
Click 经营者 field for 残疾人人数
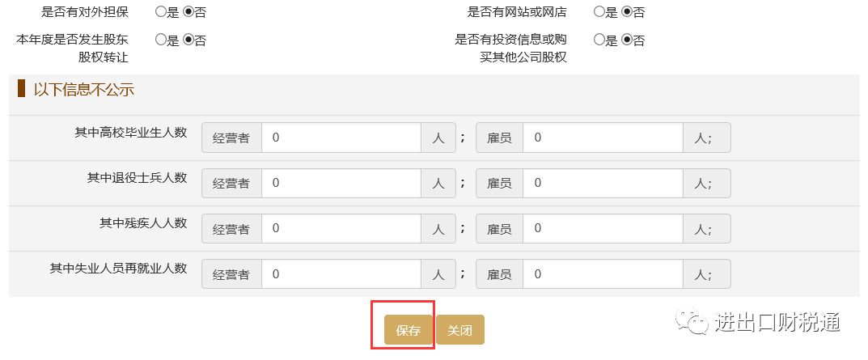click(341, 229)
